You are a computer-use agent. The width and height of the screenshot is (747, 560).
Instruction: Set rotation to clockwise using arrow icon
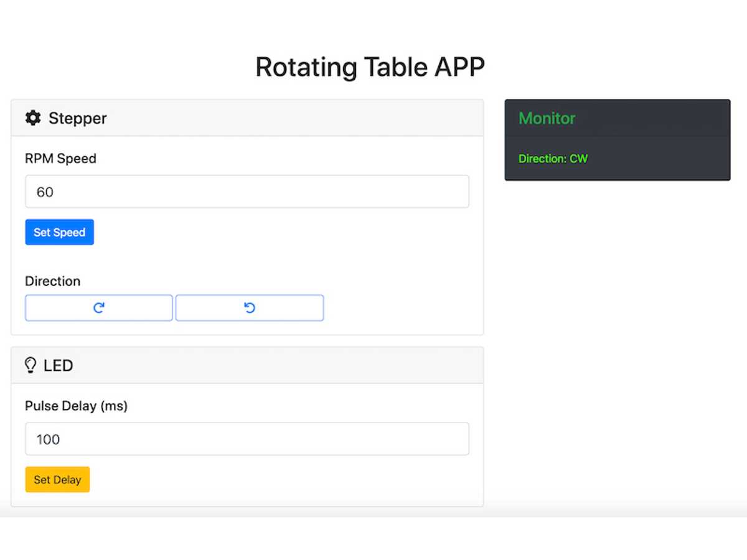pyautogui.click(x=98, y=308)
